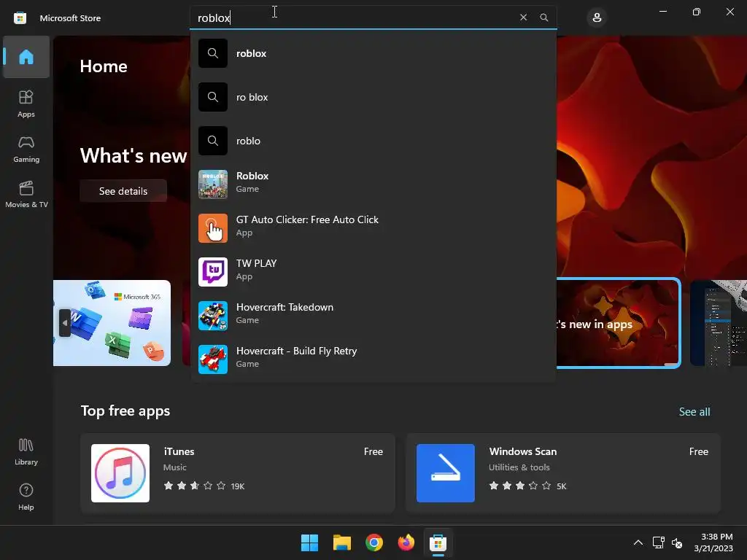
Task: Open the Windows Start menu
Action: [x=309, y=542]
